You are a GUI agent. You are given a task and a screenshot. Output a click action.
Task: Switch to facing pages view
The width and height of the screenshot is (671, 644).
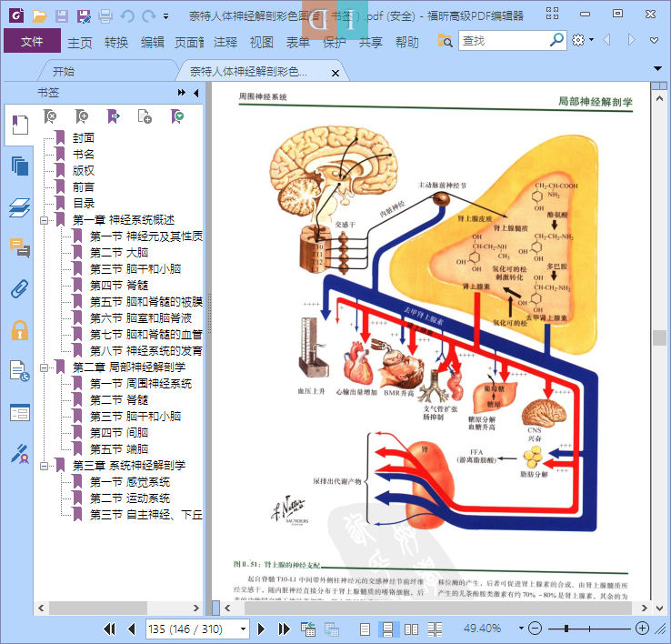coord(411,629)
